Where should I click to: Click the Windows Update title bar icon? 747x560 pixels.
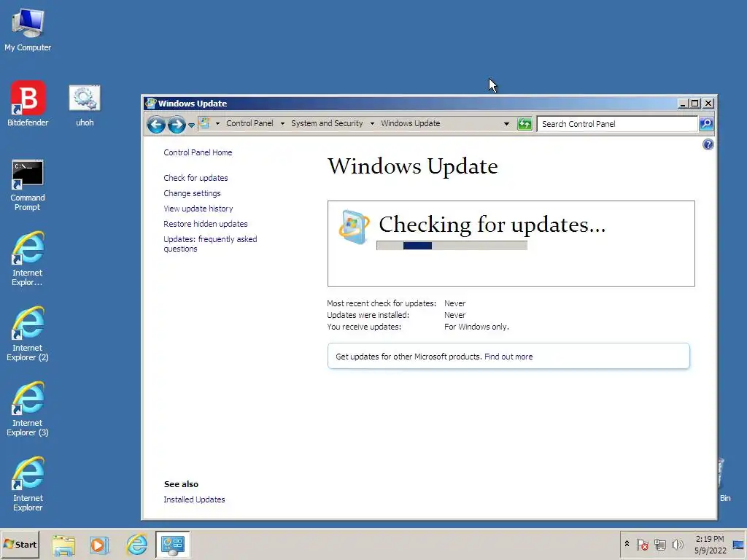[x=151, y=104]
